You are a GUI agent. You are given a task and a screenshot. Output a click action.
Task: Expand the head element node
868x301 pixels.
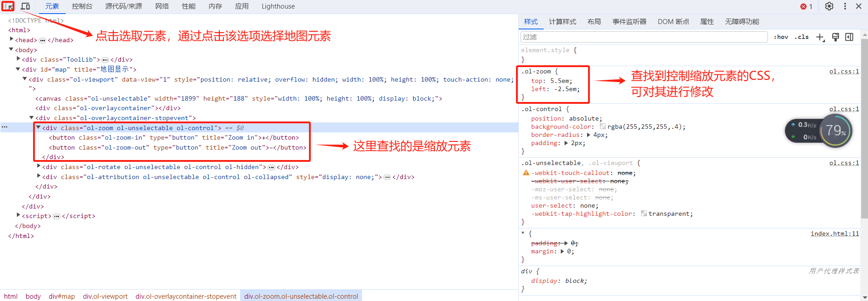pos(12,39)
